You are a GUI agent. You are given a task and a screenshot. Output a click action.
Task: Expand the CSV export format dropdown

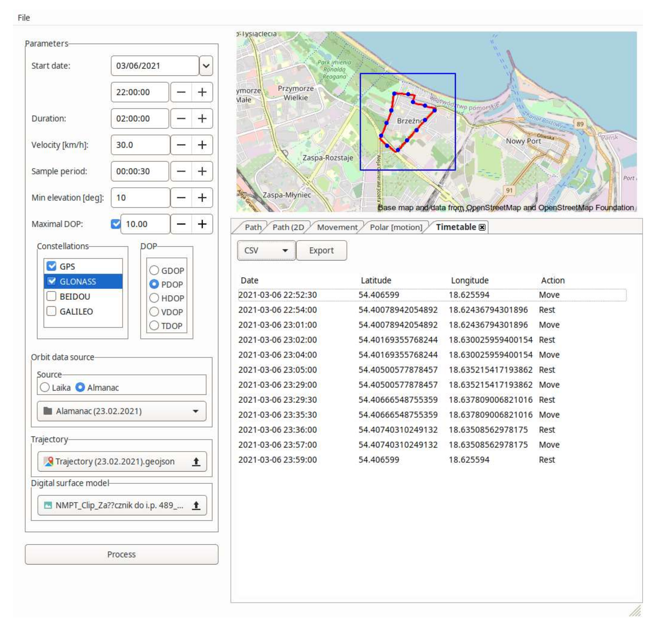click(266, 250)
